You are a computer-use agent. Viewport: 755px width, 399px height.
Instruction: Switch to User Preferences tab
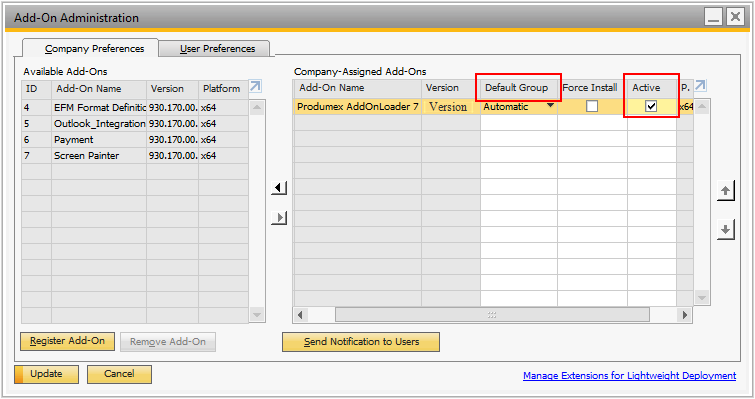[x=214, y=49]
